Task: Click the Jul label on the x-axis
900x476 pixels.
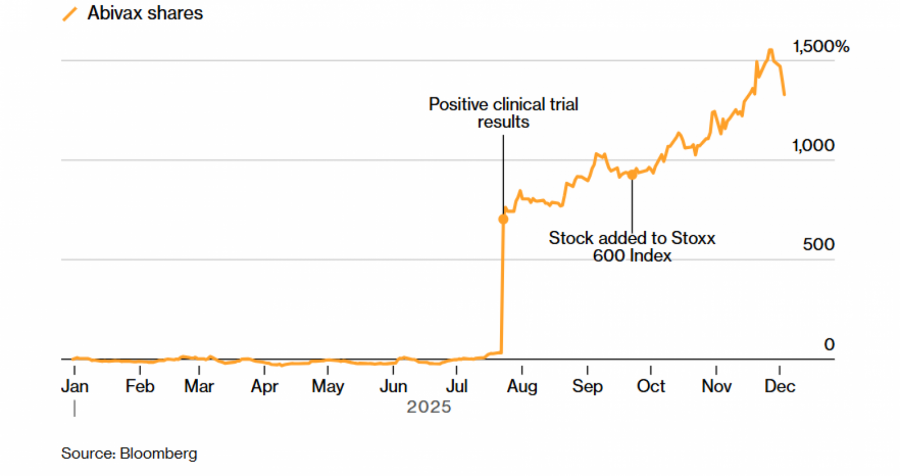Action: click(x=458, y=386)
